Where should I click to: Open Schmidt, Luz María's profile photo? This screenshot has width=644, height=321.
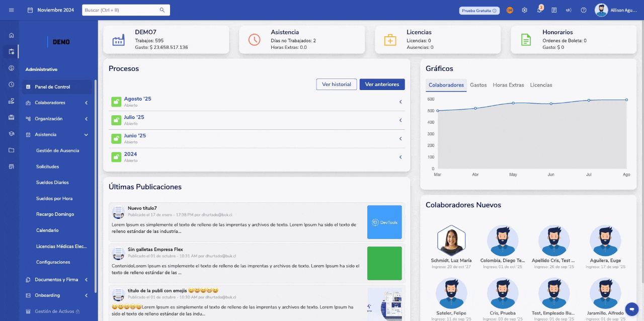tap(451, 240)
